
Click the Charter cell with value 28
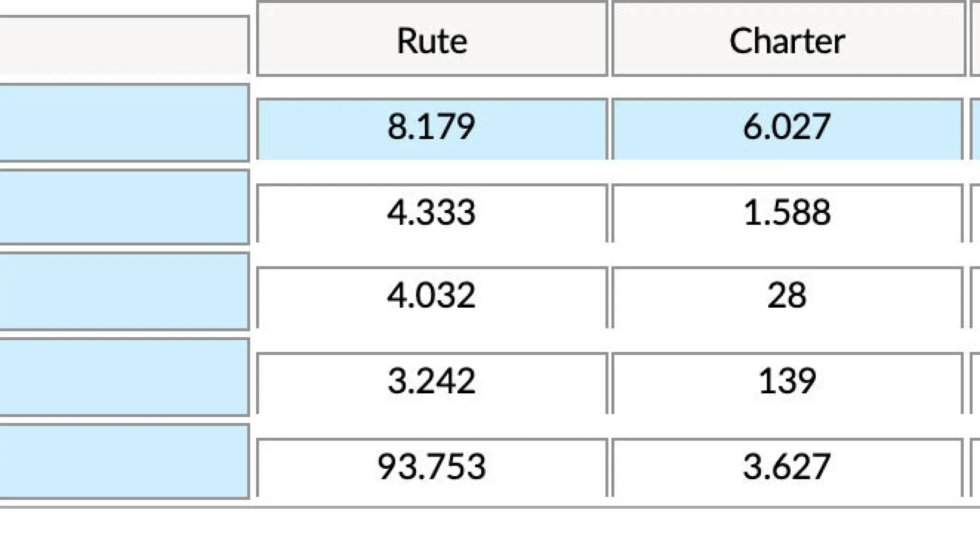787,296
